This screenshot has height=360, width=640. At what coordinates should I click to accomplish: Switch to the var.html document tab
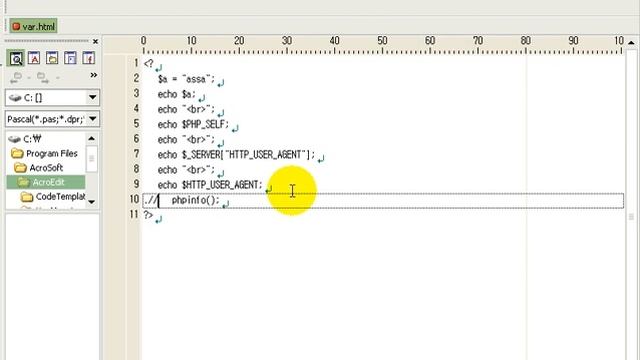pyautogui.click(x=33, y=27)
